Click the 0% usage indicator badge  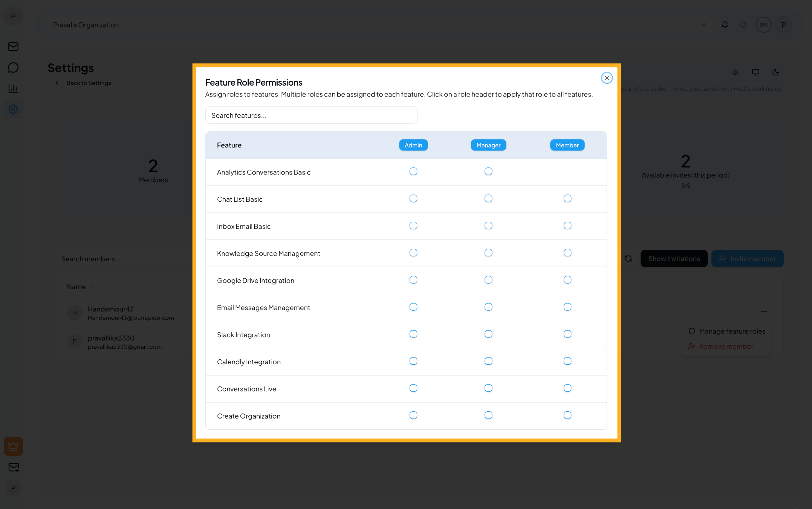[763, 25]
